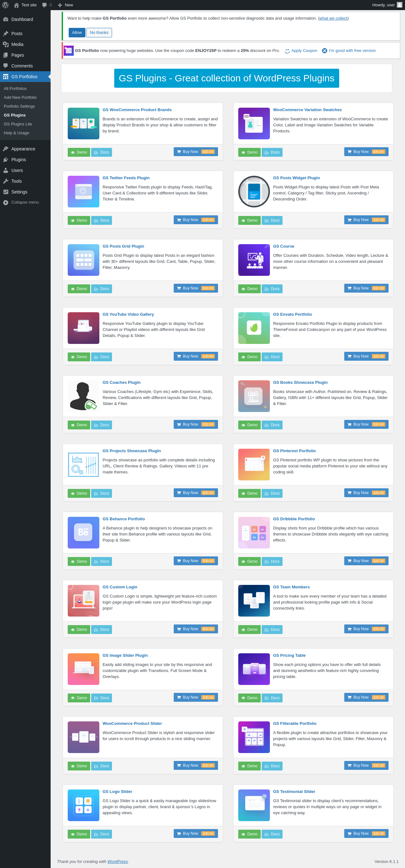This screenshot has width=405, height=868.
Task: Click the Pages sidebar icon
Action: pos(6,55)
